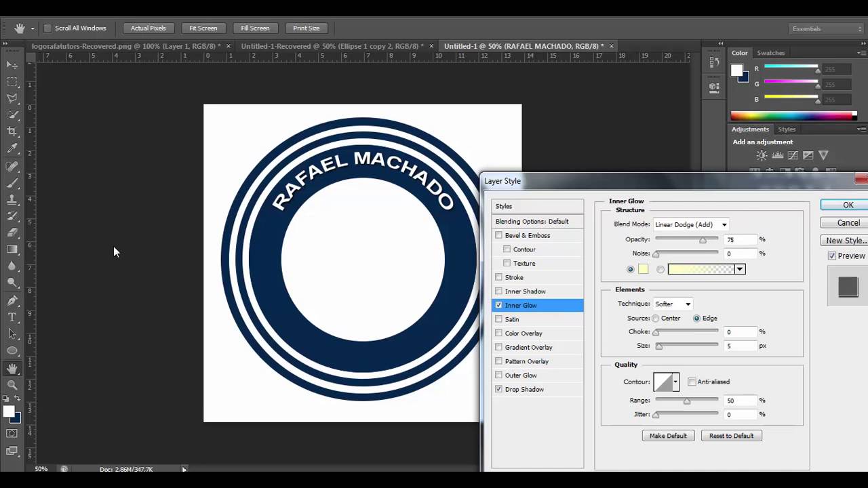
Task: Click the inner glow color swatch
Action: (643, 269)
